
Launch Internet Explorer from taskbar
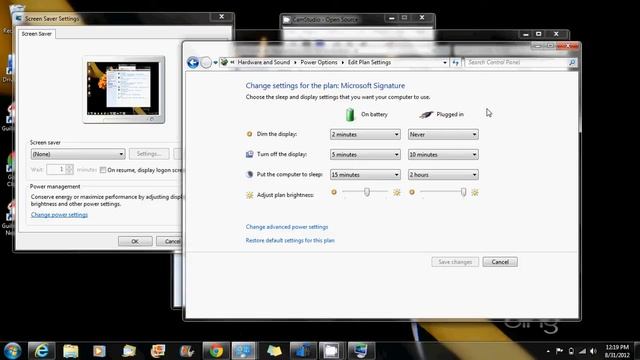pyautogui.click(x=41, y=351)
